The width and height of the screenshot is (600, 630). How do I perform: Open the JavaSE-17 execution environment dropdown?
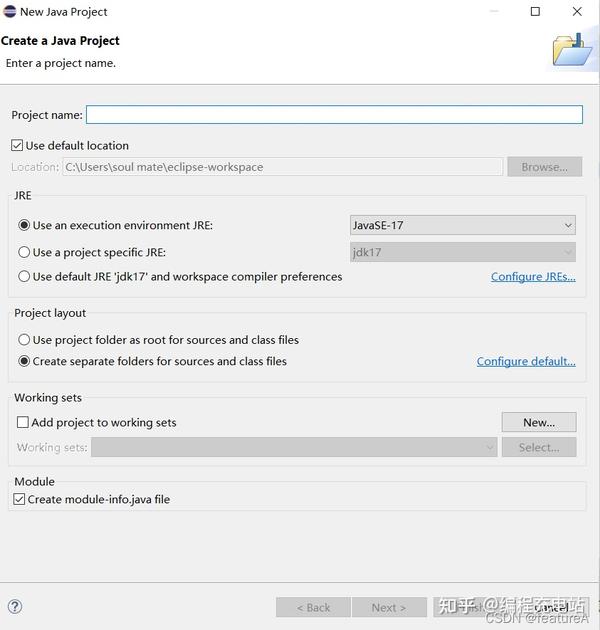tap(463, 225)
